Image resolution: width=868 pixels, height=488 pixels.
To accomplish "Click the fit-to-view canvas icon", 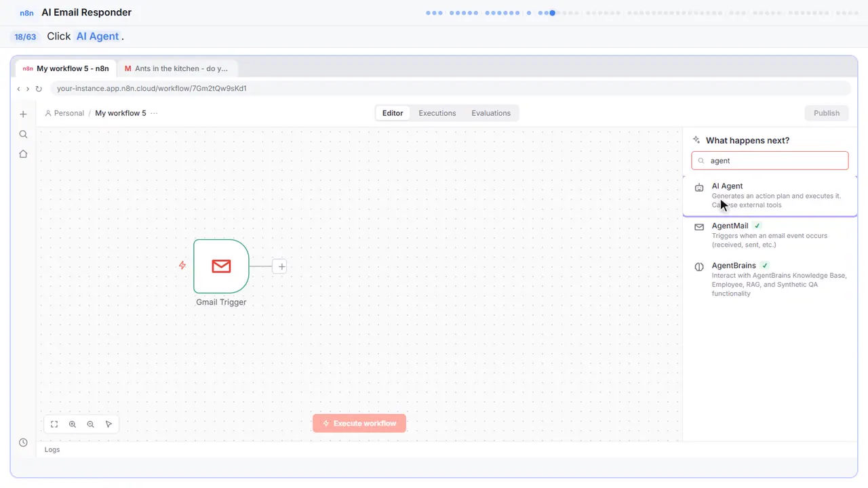I will (x=54, y=424).
